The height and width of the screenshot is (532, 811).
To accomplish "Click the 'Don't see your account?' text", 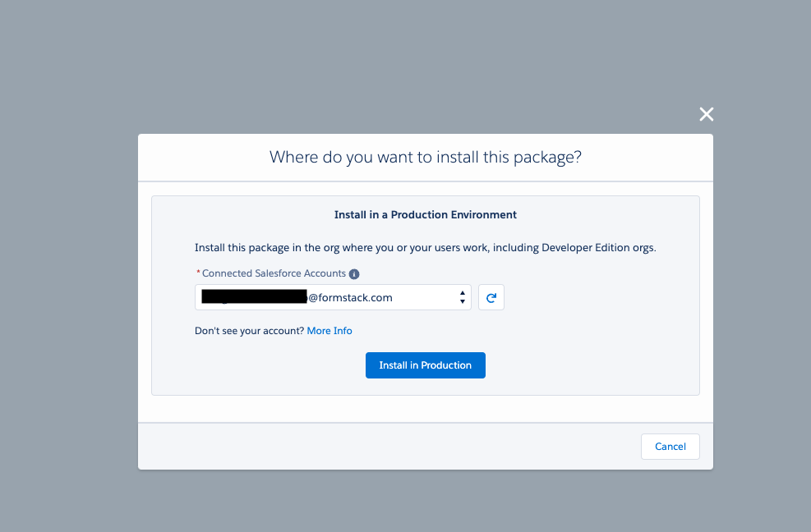I will [x=249, y=331].
